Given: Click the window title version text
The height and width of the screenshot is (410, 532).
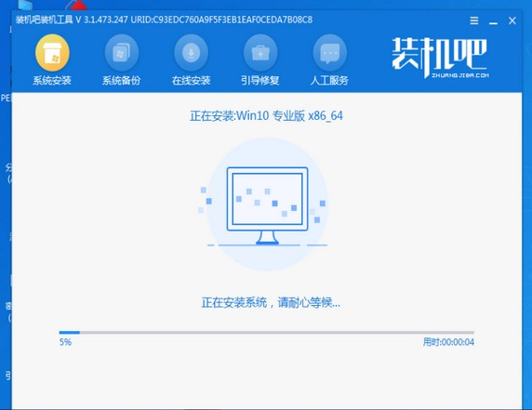Looking at the screenshot, I should click(x=164, y=20).
